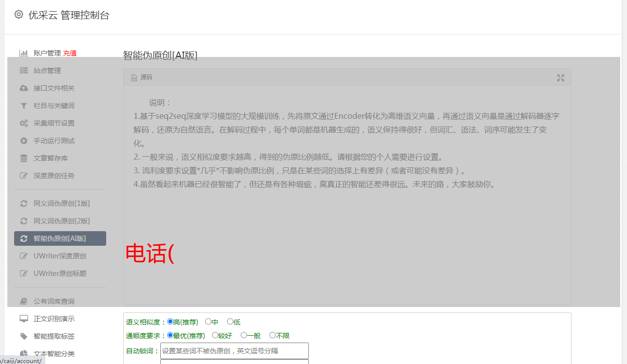The image size is (627, 364).
Task: Click the 自动锁词 keyword input field
Action: pyautogui.click(x=234, y=351)
